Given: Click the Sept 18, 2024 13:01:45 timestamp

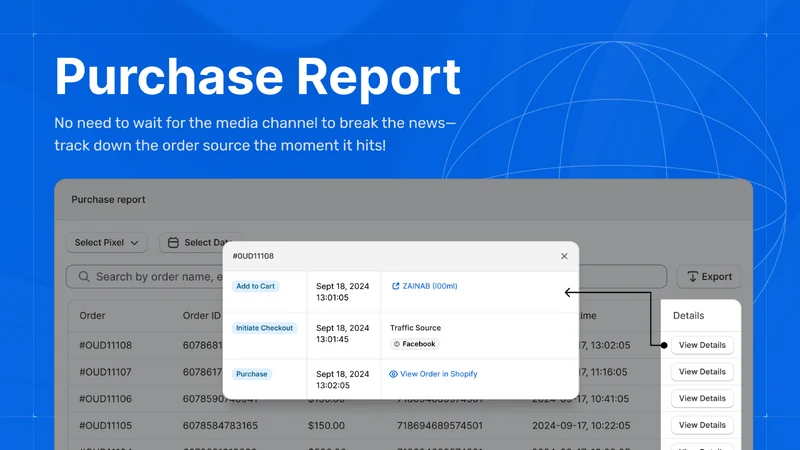Looking at the screenshot, I should coord(343,334).
